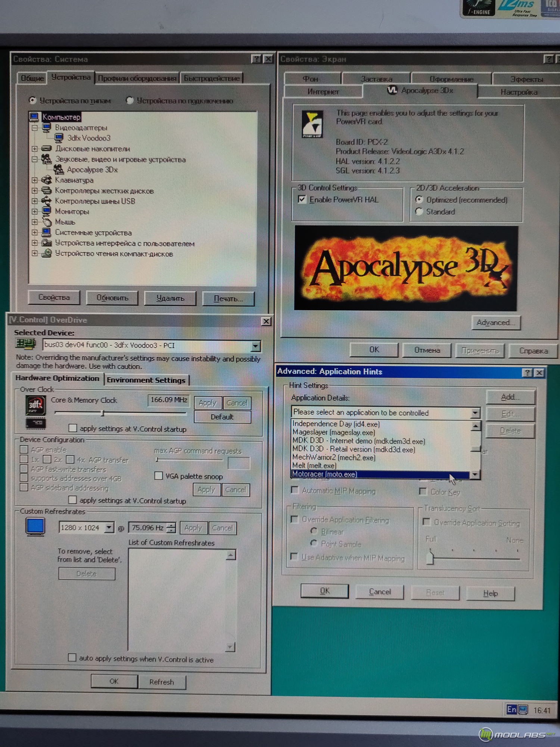Click the PowerVR logo icon in Apocalypse 3Dx page
560x747 pixels.
click(312, 124)
